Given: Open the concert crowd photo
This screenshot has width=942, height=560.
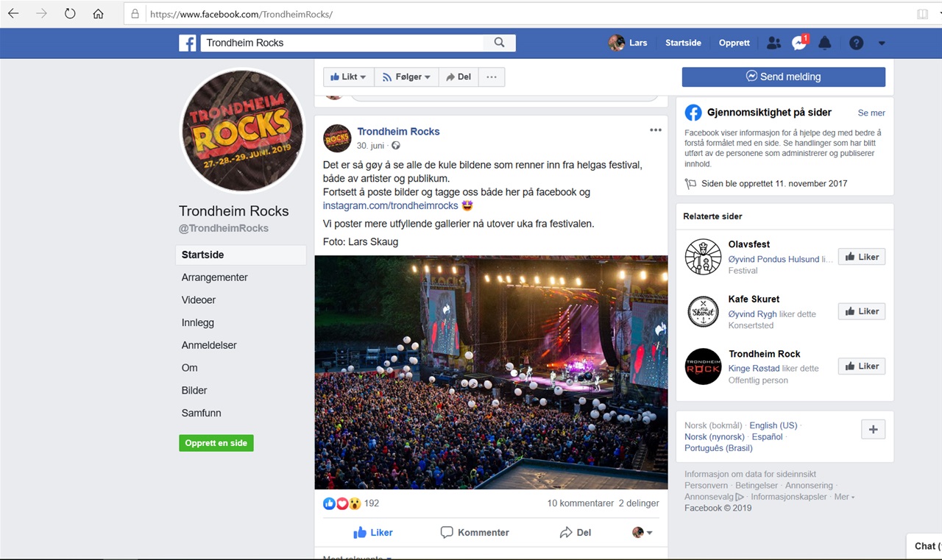Looking at the screenshot, I should click(491, 372).
